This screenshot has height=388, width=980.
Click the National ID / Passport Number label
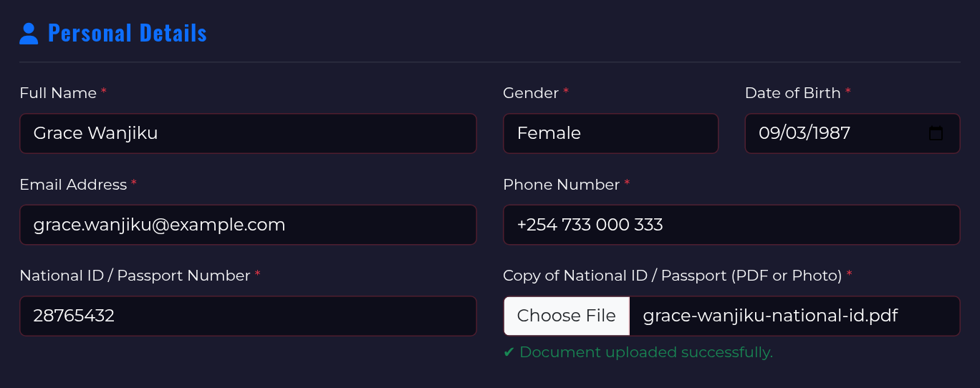140,276
